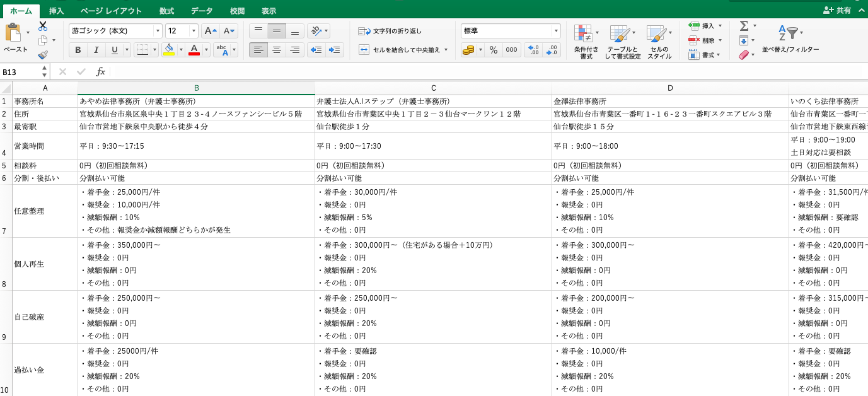Increase font size with large A icon

[x=210, y=31]
